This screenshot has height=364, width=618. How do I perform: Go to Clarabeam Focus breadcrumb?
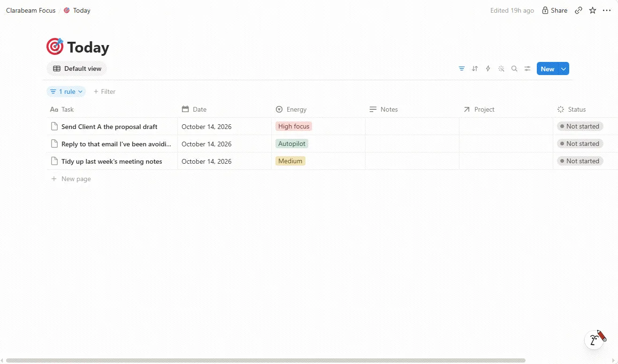(31, 10)
